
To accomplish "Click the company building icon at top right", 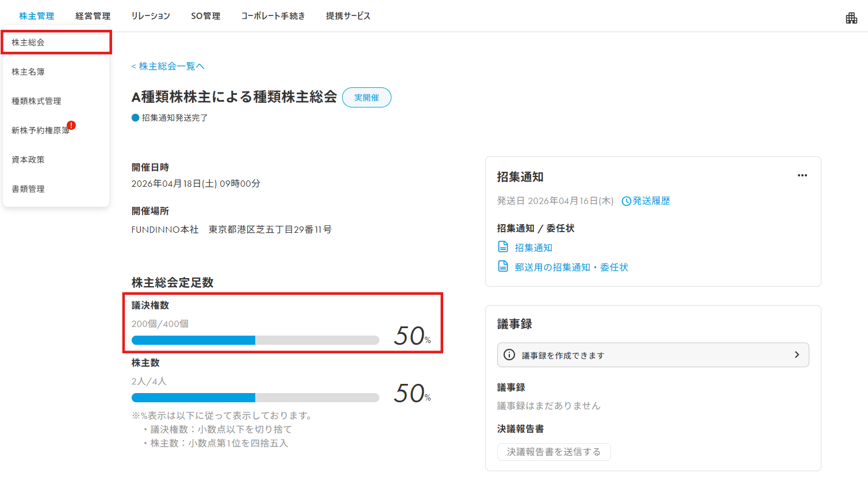I will 851,18.
